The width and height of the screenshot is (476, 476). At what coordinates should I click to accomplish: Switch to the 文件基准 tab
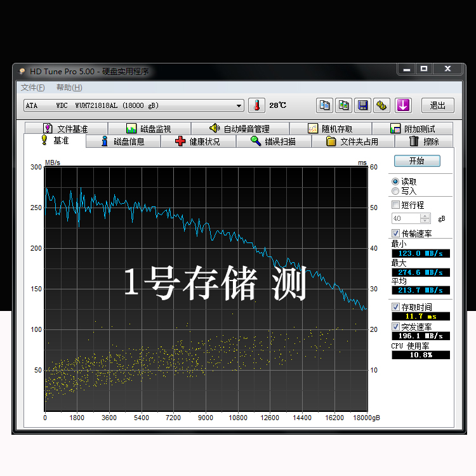(66, 129)
